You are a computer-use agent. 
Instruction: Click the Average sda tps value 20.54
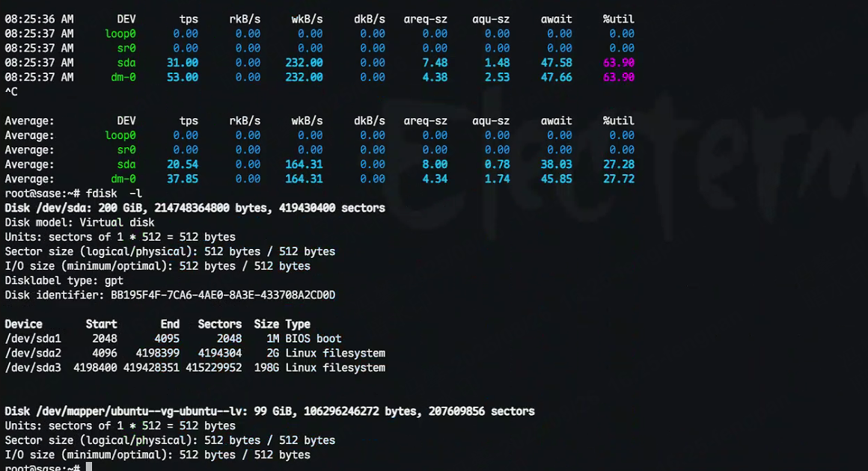tap(183, 164)
